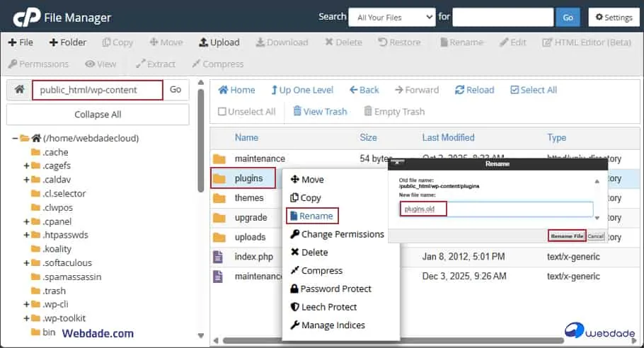Click the Reload icon in navigation bar
This screenshot has width=644, height=348.
point(460,90)
